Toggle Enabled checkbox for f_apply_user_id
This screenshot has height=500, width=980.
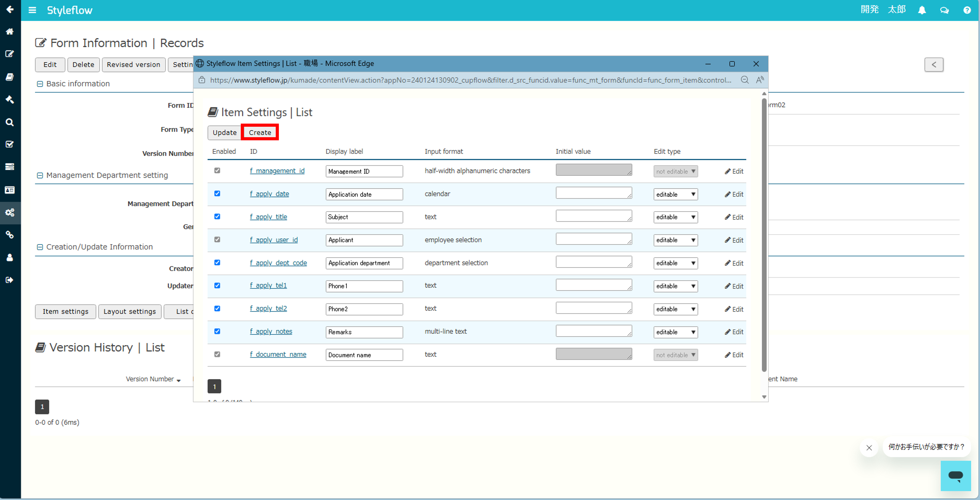217,239
